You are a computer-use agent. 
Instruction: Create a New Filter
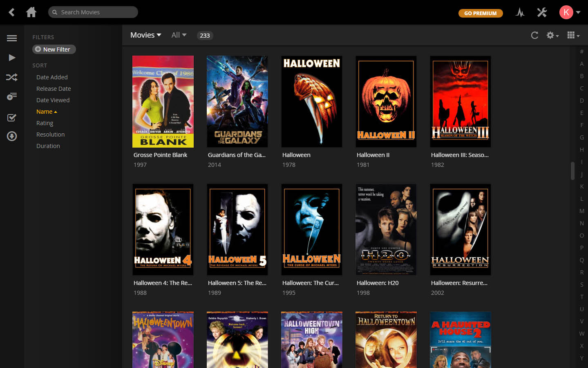[x=54, y=49]
